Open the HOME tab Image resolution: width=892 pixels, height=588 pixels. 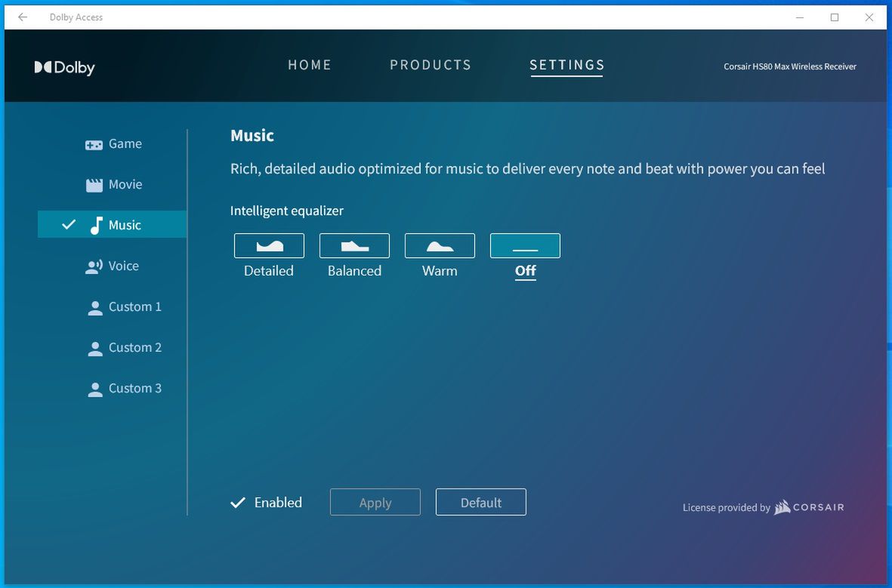tap(310, 65)
